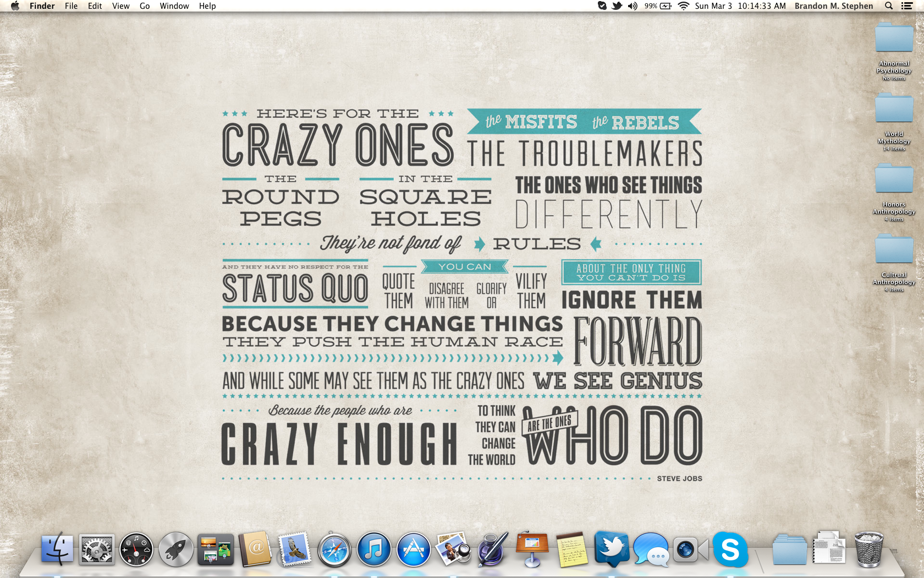Click the checkmark status icon in menu bar
The image size is (924, 578).
point(602,6)
